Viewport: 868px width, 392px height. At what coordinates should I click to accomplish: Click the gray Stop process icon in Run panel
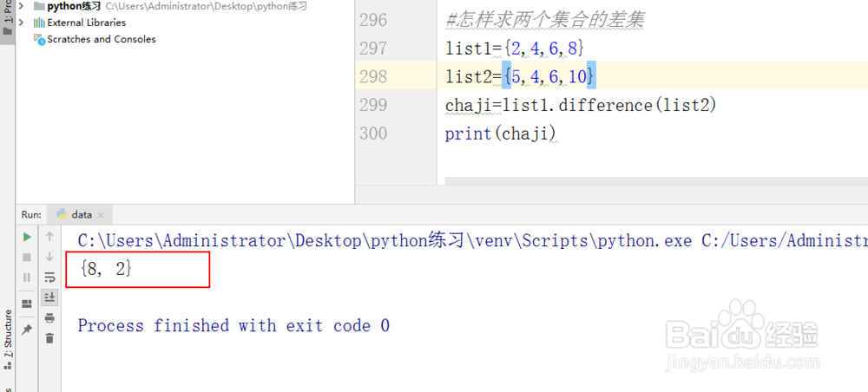tap(27, 257)
